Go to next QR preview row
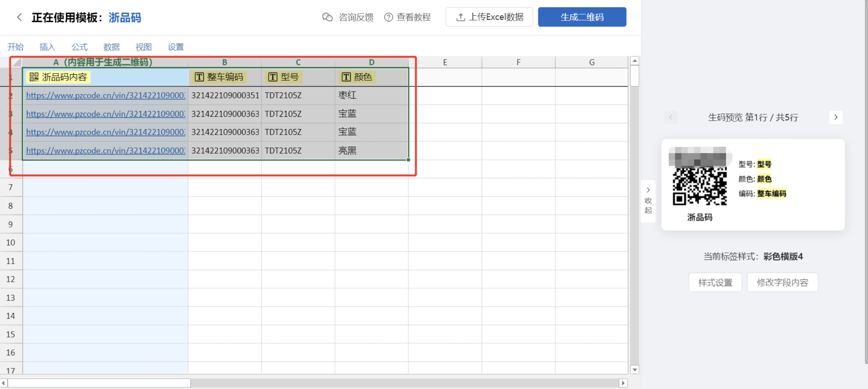 [836, 117]
